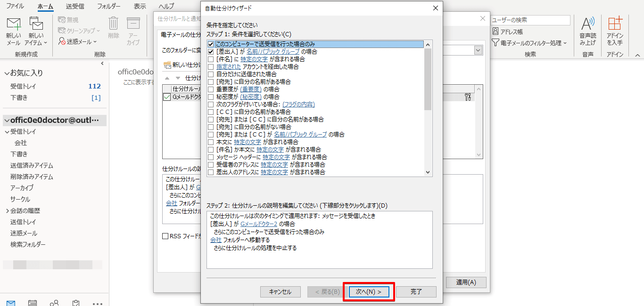644x306 pixels.
Task: Click the Gメールドクター2 link in description
Action: click(258, 224)
